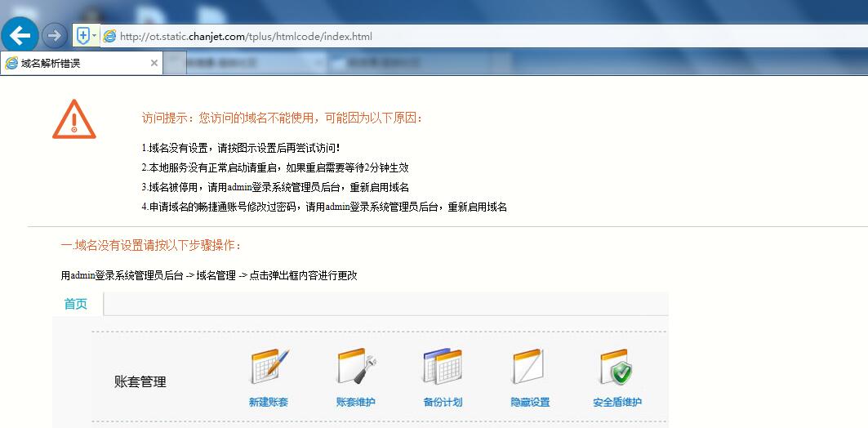Screen dimensions: 868x428
Task: Click the 新建账套 link label
Action: [x=269, y=403]
